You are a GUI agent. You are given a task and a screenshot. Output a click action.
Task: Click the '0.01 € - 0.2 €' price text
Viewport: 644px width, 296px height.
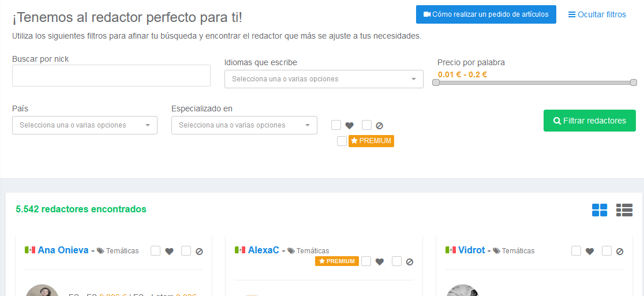[462, 74]
